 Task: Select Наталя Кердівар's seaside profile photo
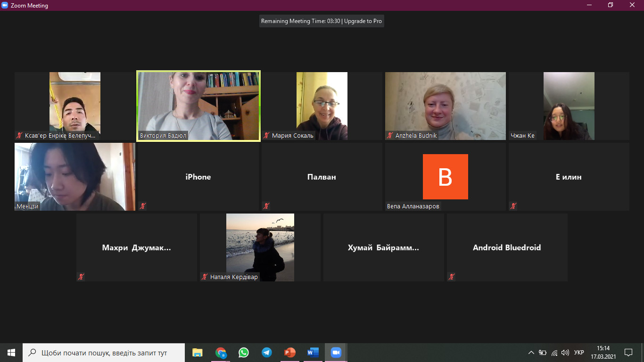pyautogui.click(x=260, y=247)
